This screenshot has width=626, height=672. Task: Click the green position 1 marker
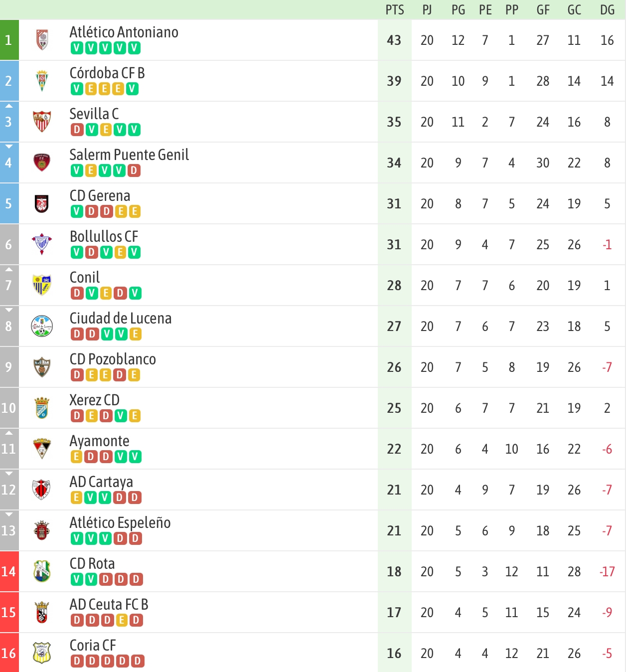click(9, 40)
